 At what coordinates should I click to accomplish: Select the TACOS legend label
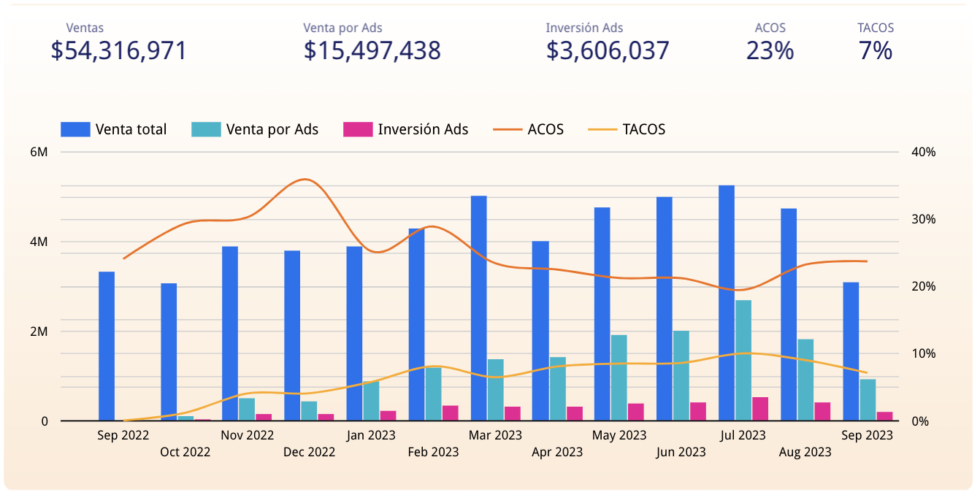[x=644, y=129]
